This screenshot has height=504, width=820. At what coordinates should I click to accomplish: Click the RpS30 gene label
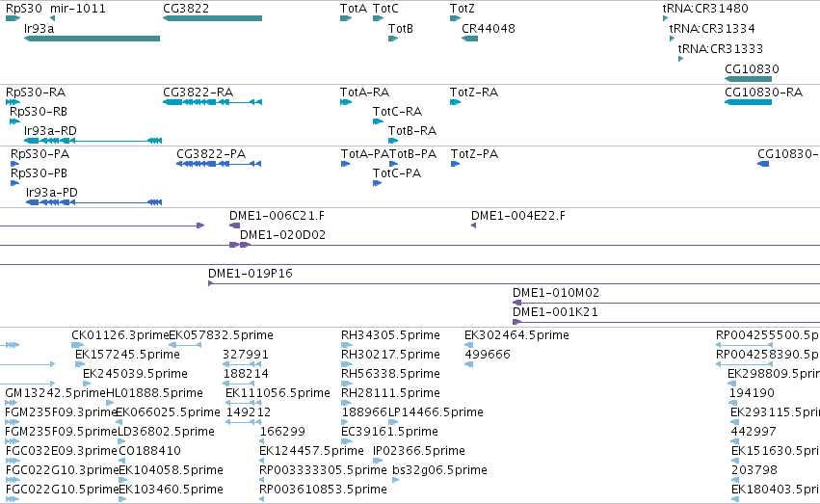(x=23, y=9)
